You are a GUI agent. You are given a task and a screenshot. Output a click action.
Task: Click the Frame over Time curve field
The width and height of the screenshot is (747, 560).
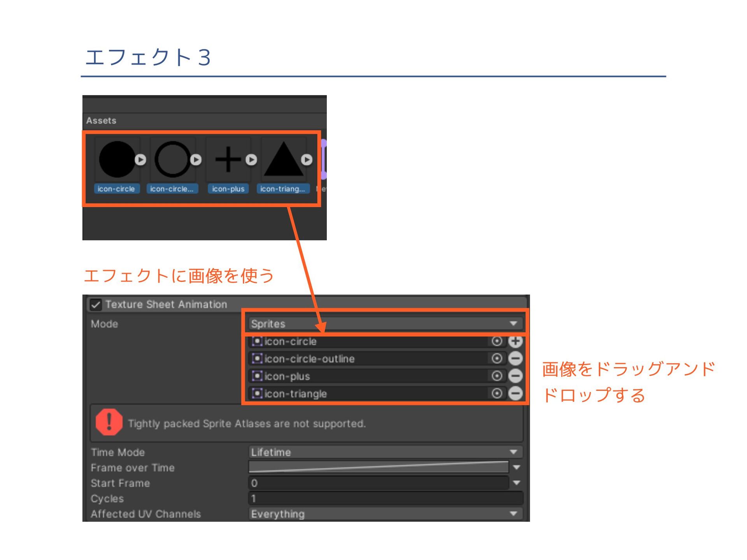tap(378, 467)
